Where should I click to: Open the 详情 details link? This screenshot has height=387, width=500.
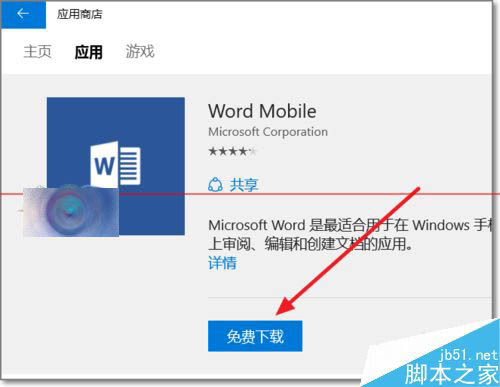pos(222,263)
